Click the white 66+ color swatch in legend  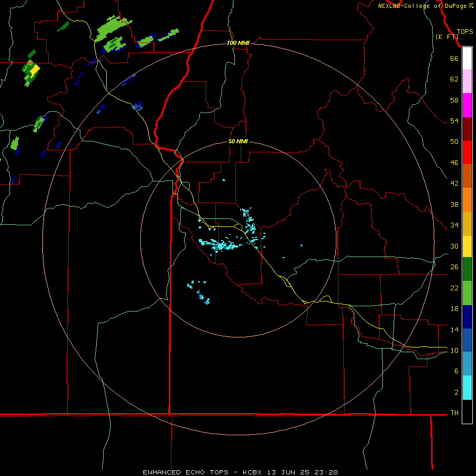(467, 58)
